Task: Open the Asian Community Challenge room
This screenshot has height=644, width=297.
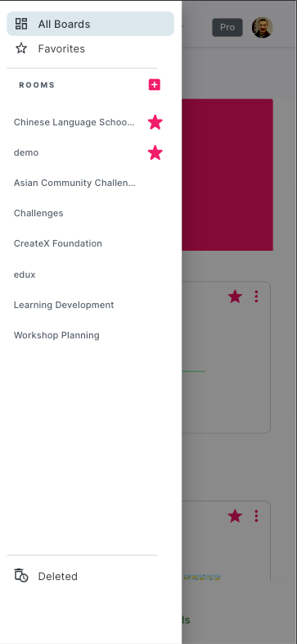Action: (x=74, y=183)
